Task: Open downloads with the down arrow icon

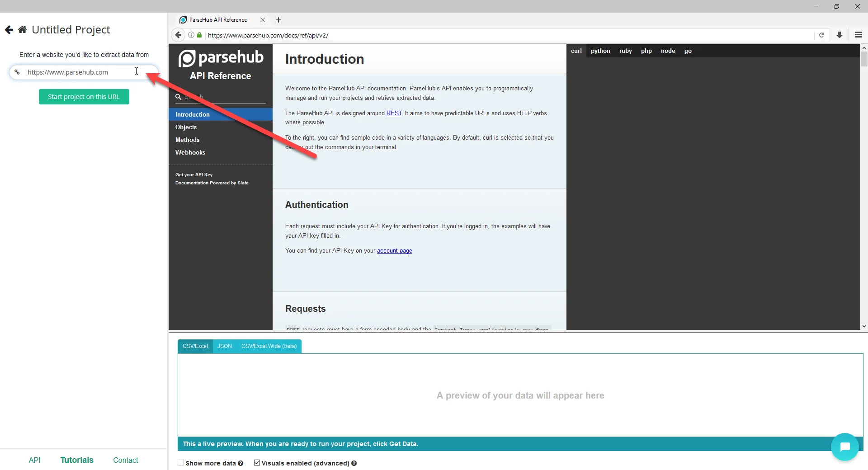Action: [840, 35]
